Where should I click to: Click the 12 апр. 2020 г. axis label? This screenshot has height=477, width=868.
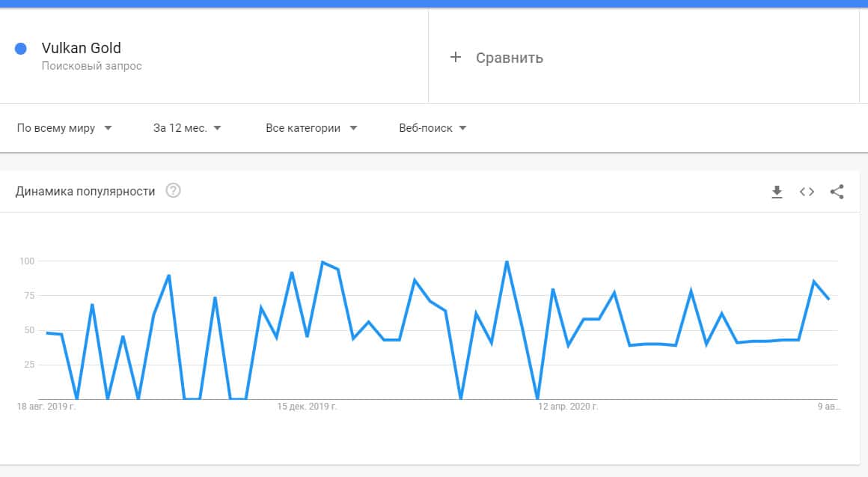[568, 407]
